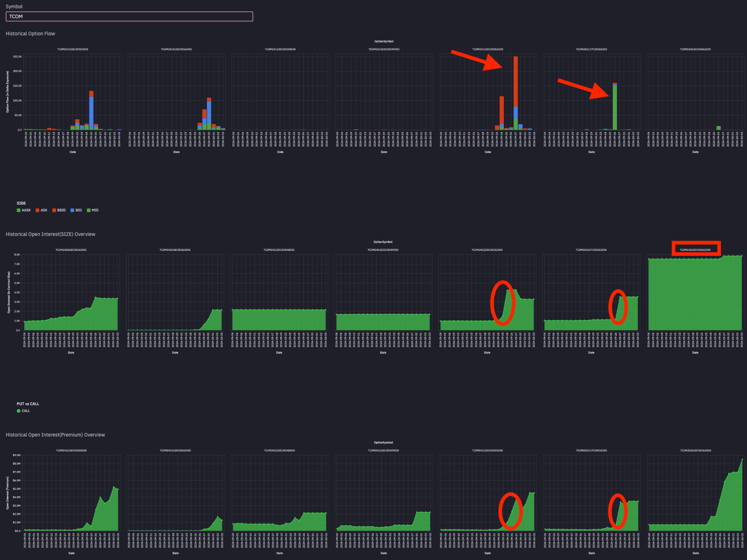Open the TCOM241018C00050000 open interest size chart
The image size is (747, 560).
tap(71, 293)
